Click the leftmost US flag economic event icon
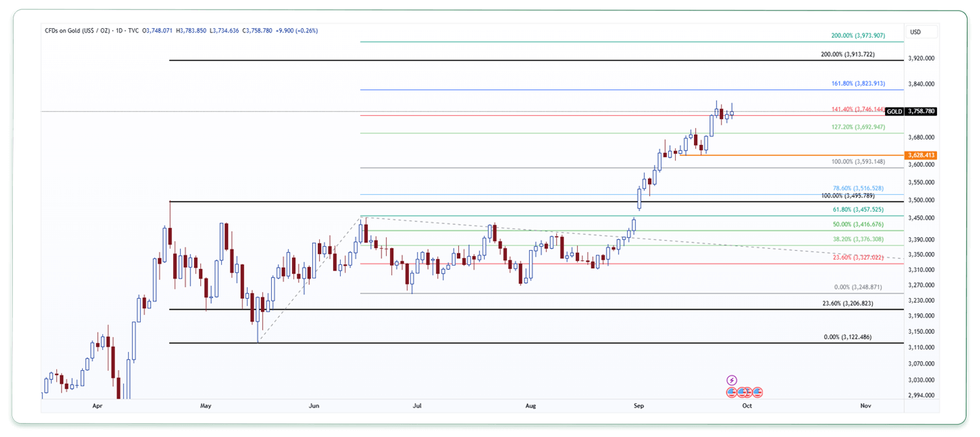980x437 pixels. (731, 392)
